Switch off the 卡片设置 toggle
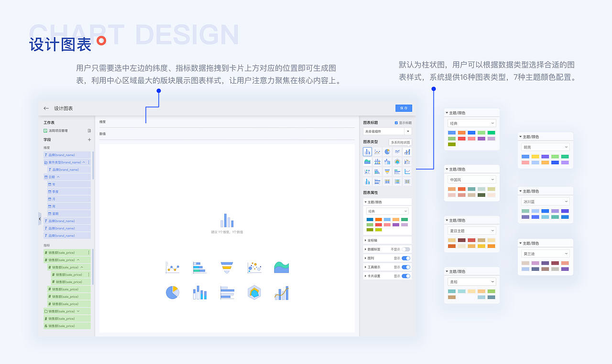 (x=406, y=276)
